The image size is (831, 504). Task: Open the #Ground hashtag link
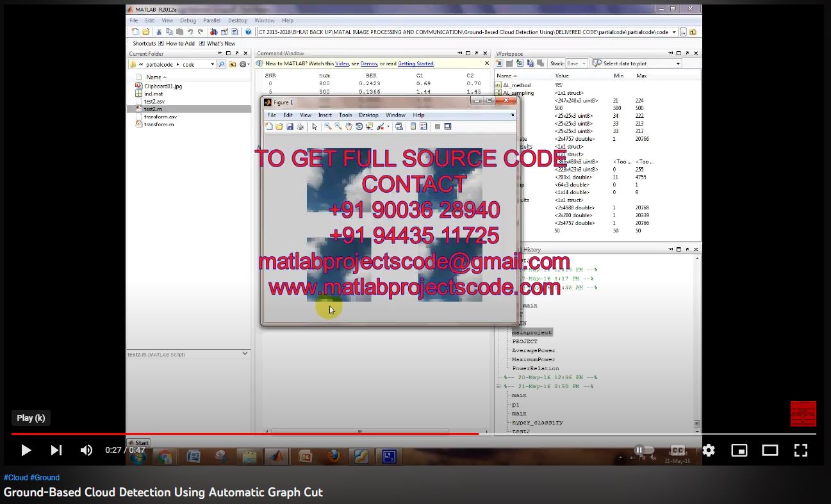45,478
